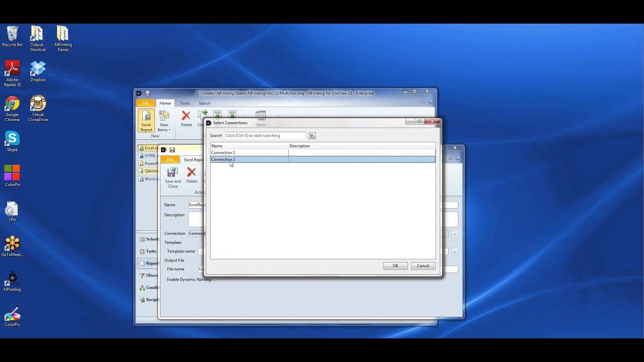This screenshot has height=362, width=644.
Task: Click save icon in main window title bar
Action: click(x=147, y=93)
